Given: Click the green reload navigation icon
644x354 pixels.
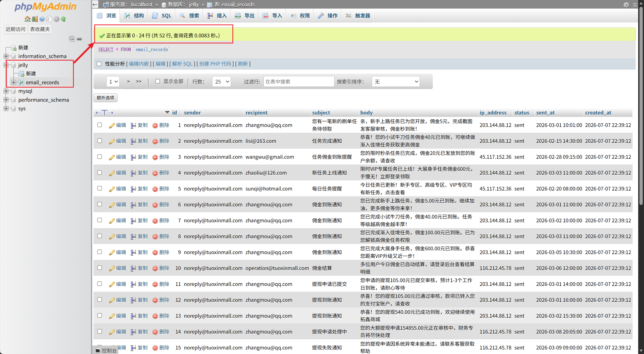Looking at the screenshot, I should click(63, 19).
